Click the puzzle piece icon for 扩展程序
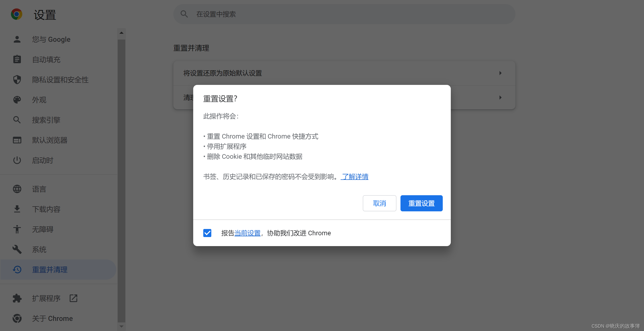The image size is (644, 331). pyautogui.click(x=17, y=298)
